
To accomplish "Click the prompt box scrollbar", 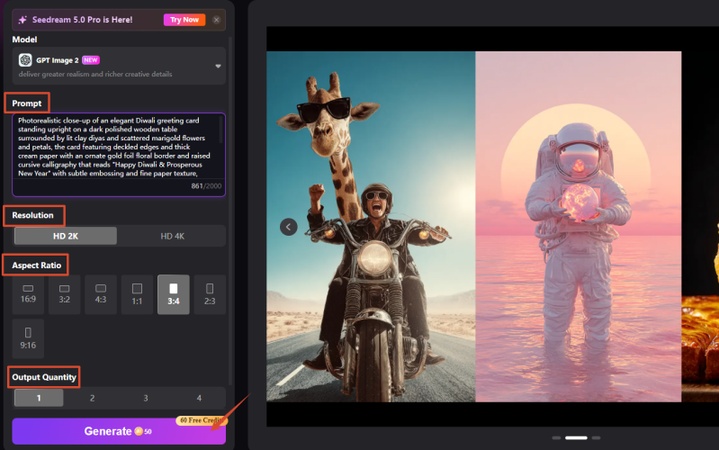I will pos(221,129).
